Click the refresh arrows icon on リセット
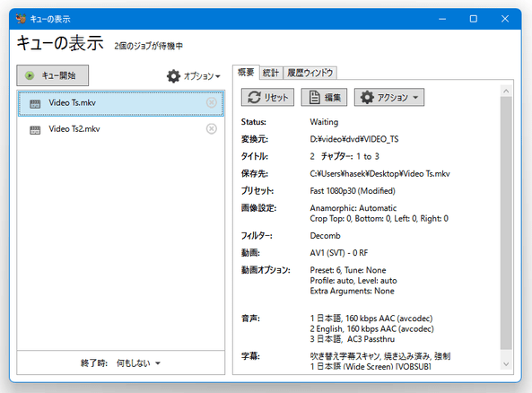Image resolution: width=532 pixels, height=393 pixels. coord(254,97)
